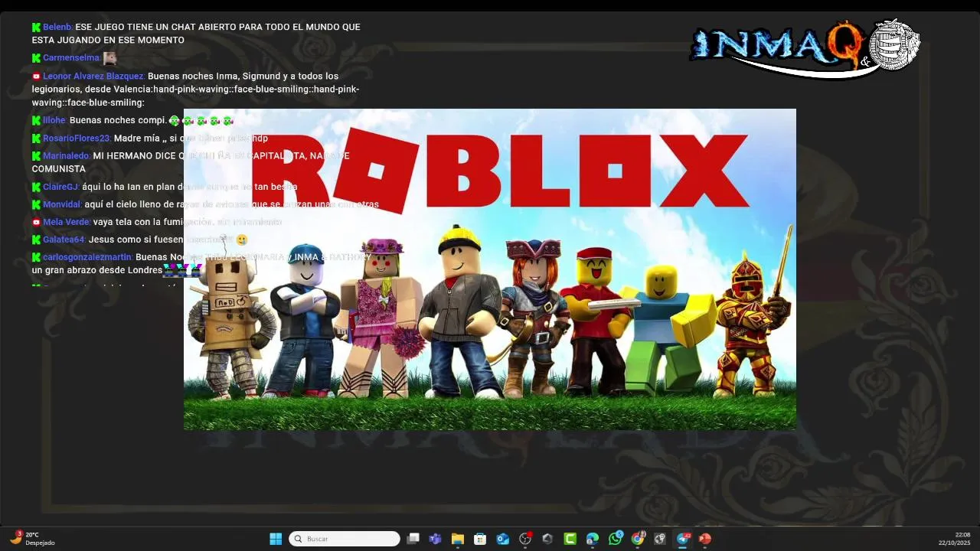Click the emoji in Carmenselma's message
Viewport: 980px width, 551px height.
[109, 57]
